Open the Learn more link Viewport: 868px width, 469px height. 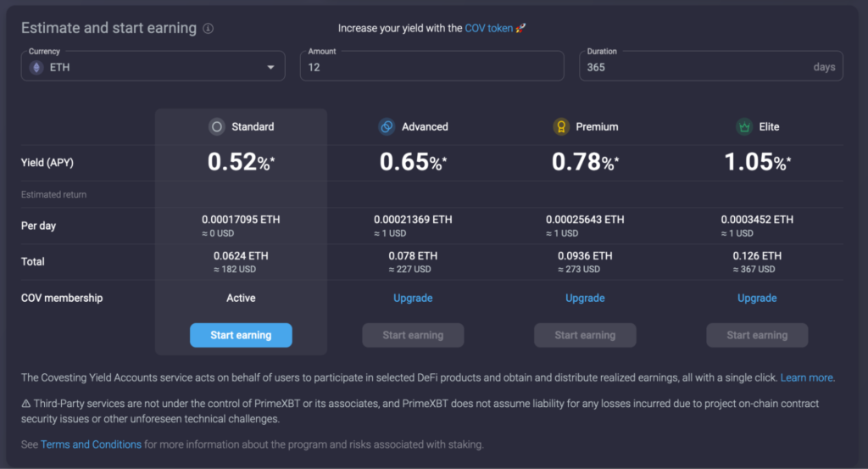click(x=807, y=377)
